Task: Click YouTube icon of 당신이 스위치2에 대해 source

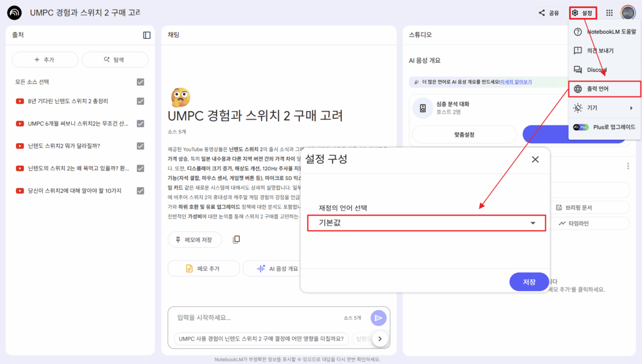Action: (x=20, y=191)
